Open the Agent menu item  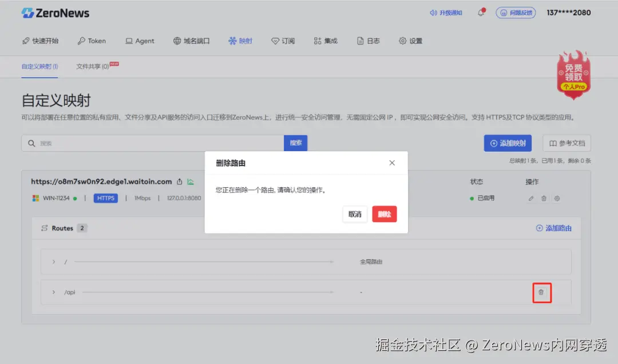(140, 41)
